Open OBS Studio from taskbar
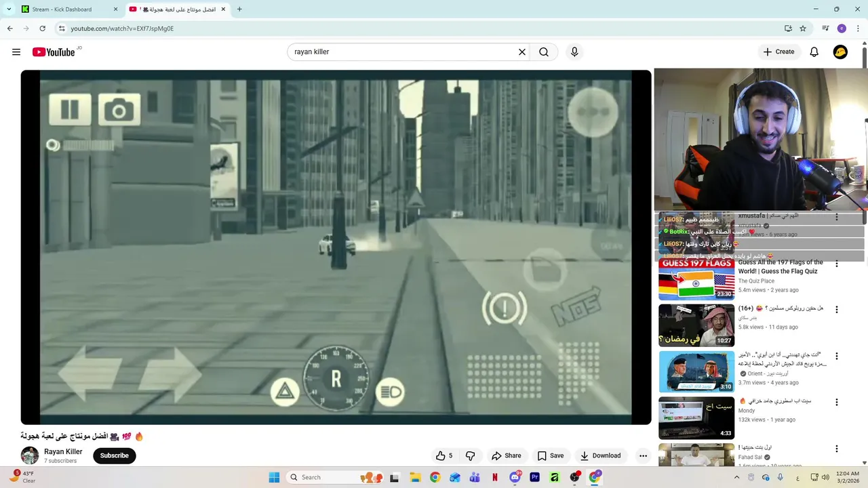868x488 pixels. click(x=574, y=477)
